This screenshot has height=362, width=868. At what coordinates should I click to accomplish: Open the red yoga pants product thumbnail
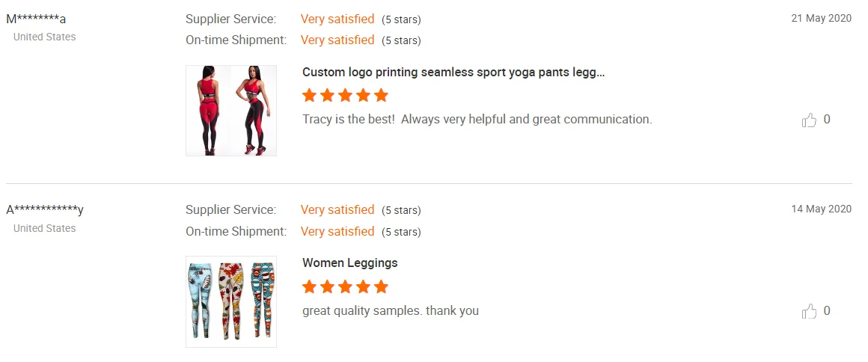click(x=231, y=111)
